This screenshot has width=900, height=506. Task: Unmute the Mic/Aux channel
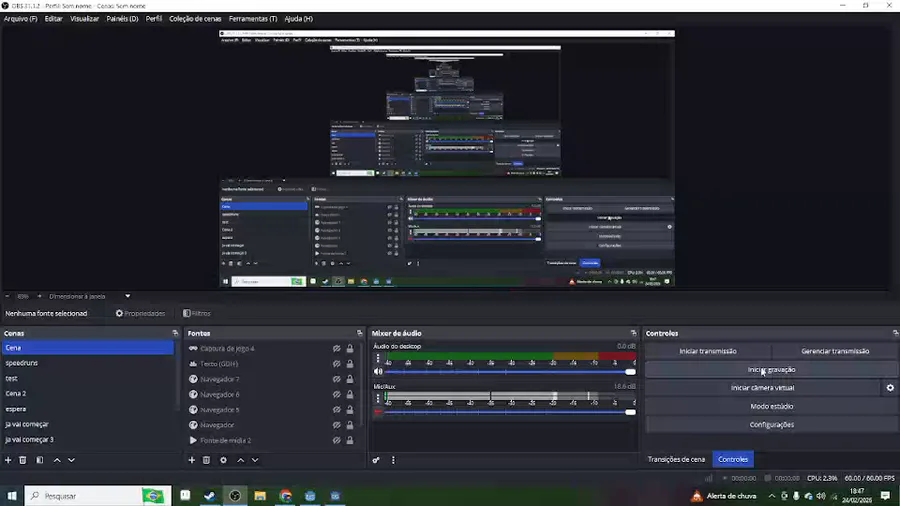pos(378,412)
